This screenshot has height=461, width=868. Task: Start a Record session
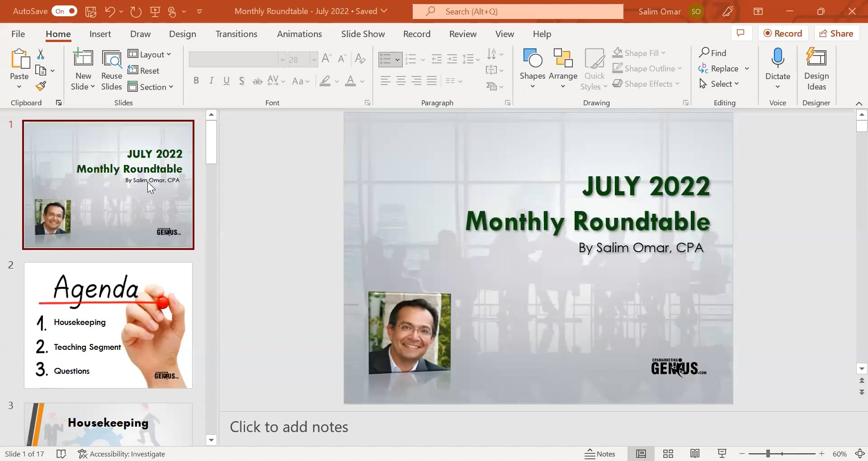pos(783,33)
